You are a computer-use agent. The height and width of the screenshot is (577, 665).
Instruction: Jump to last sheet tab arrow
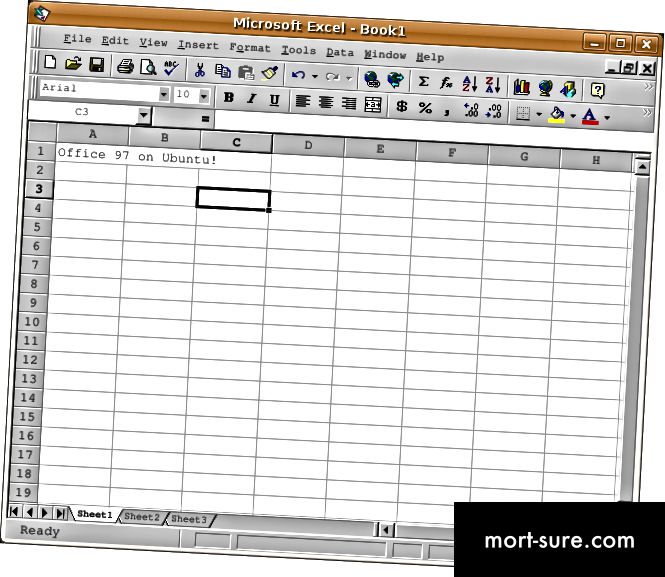60,513
